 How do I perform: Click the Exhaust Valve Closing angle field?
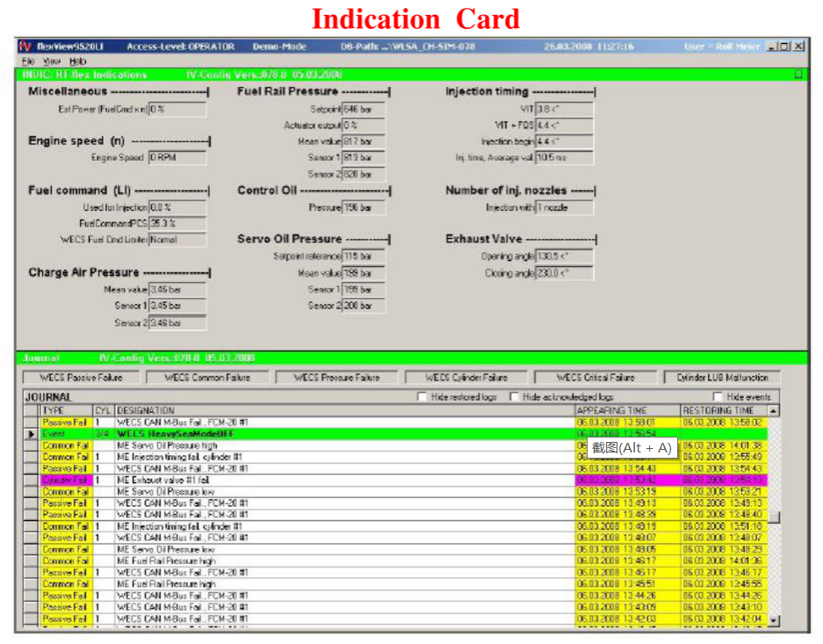564,273
